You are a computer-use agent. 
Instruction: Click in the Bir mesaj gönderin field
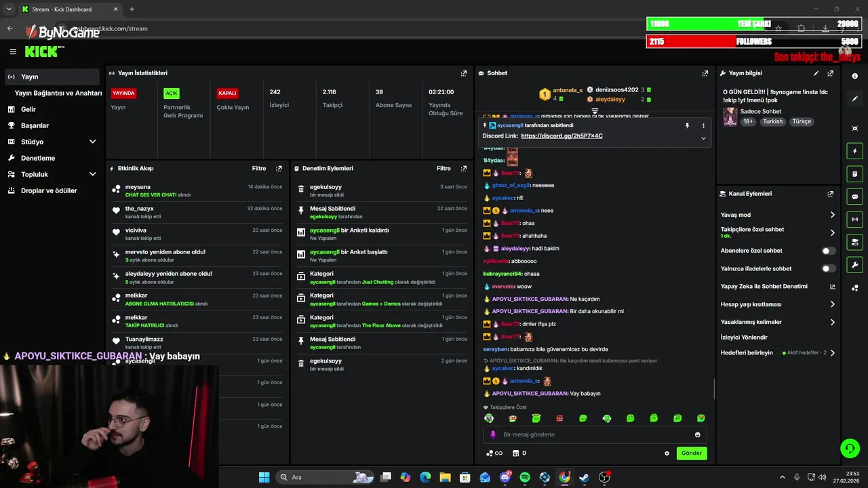[595, 434]
